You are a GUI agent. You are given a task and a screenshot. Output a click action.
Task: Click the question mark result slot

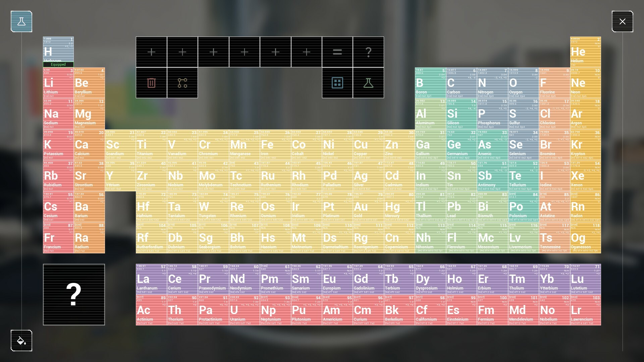point(368,52)
